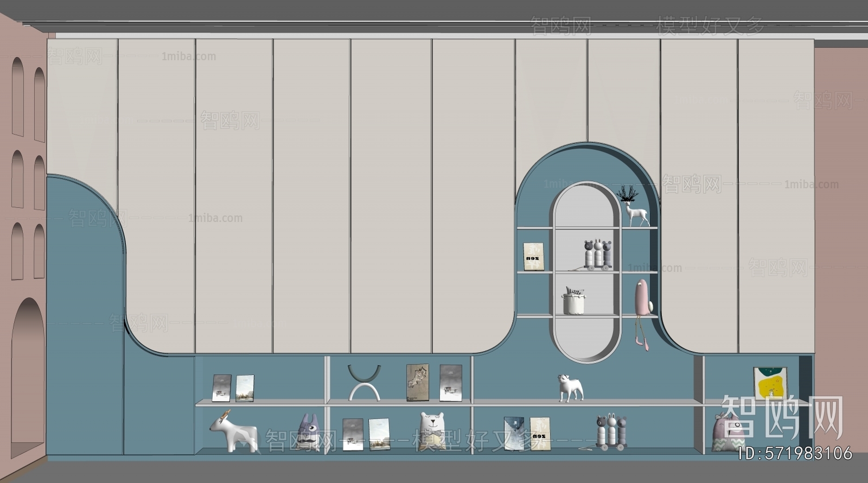Click the brown map-cover book

click(417, 383)
